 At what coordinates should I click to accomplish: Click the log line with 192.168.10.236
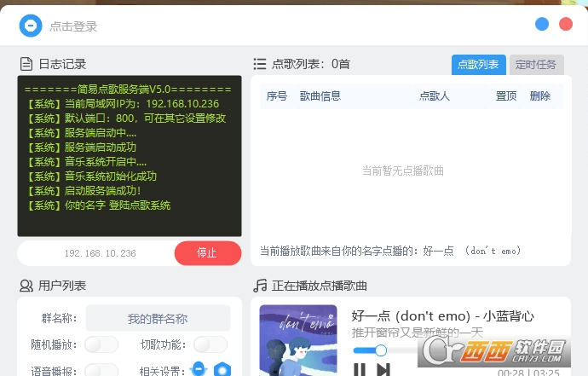[123, 104]
